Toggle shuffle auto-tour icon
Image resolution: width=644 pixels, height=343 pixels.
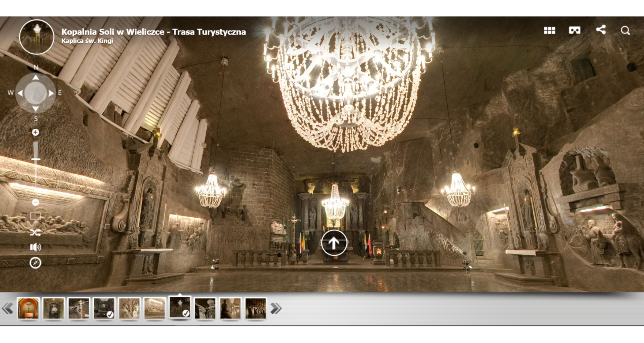click(x=36, y=233)
